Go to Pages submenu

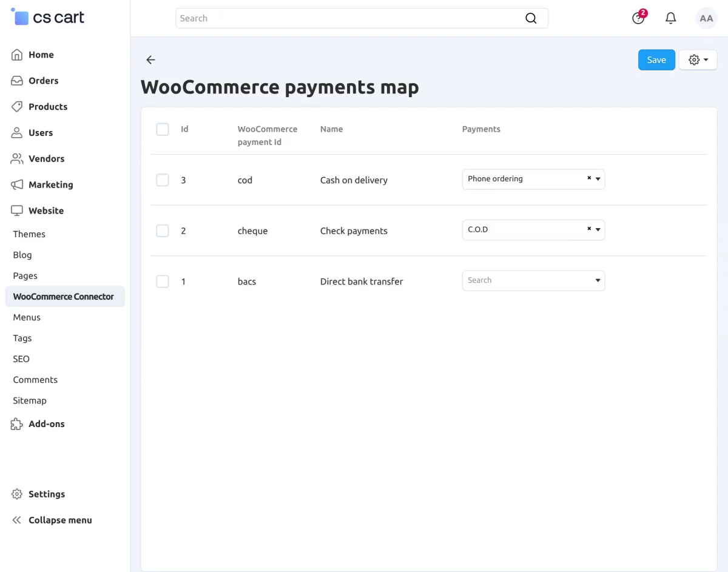pyautogui.click(x=25, y=276)
